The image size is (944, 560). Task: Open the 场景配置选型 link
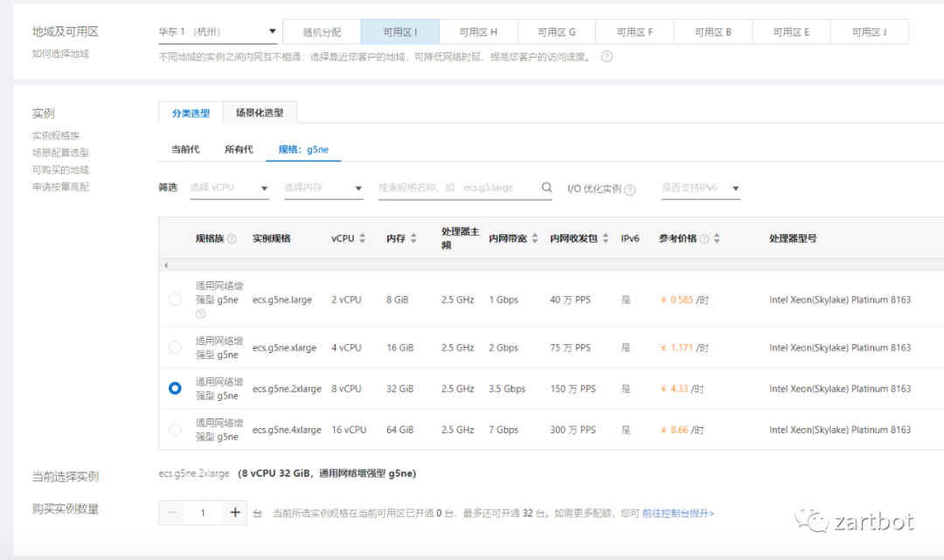60,152
